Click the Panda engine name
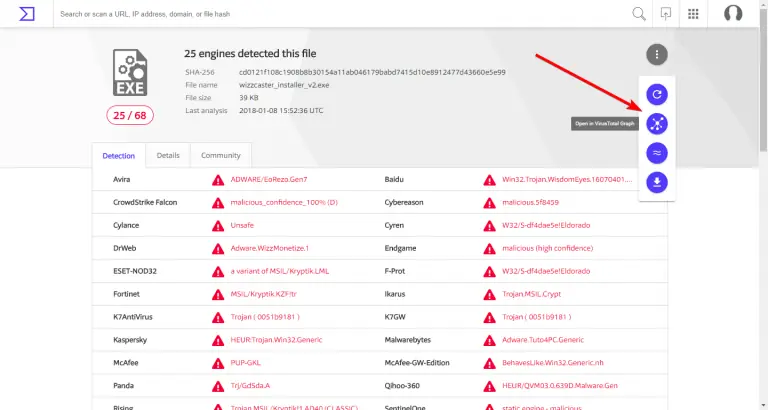 click(123, 386)
